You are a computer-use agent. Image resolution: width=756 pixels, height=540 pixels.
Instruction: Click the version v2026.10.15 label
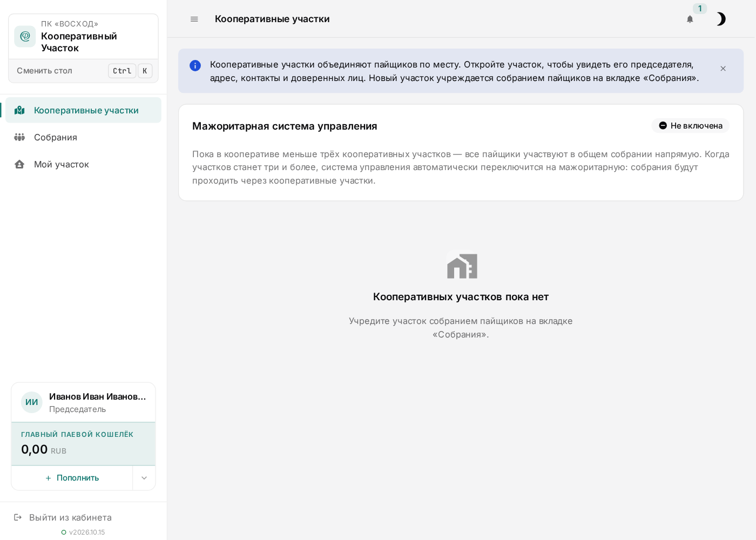[87, 532]
